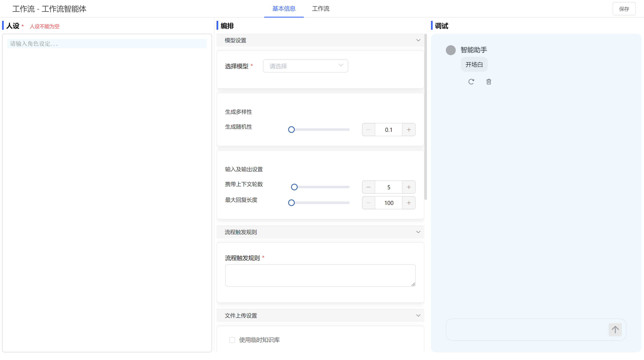Collapse the 文件上传设置 section
This screenshot has width=644, height=360.
418,315
